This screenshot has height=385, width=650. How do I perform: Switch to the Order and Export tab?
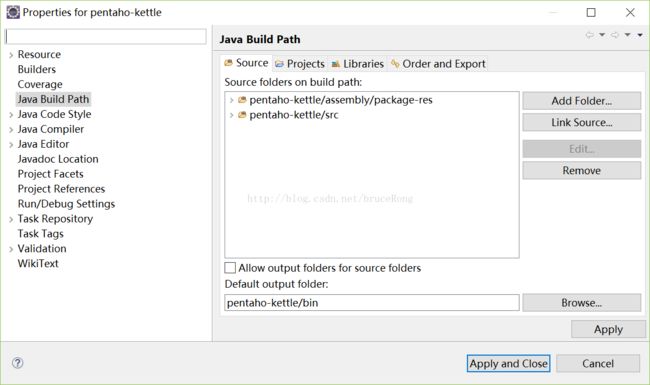[x=438, y=64]
